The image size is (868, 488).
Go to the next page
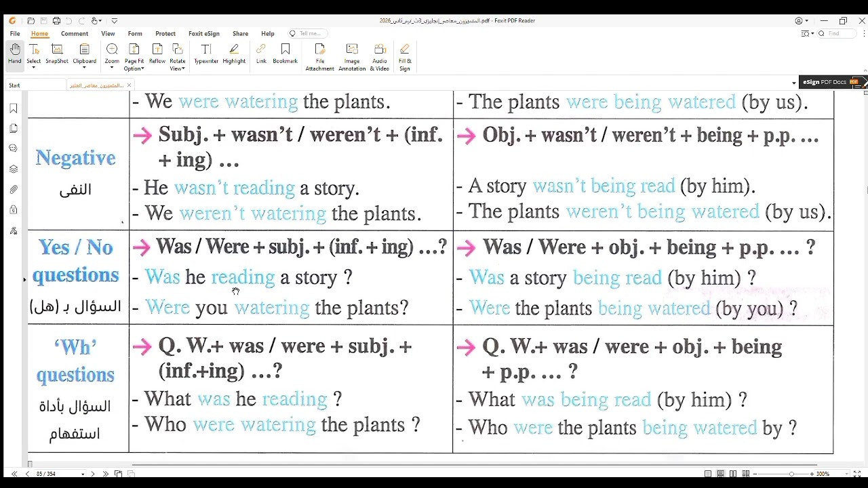(x=92, y=474)
